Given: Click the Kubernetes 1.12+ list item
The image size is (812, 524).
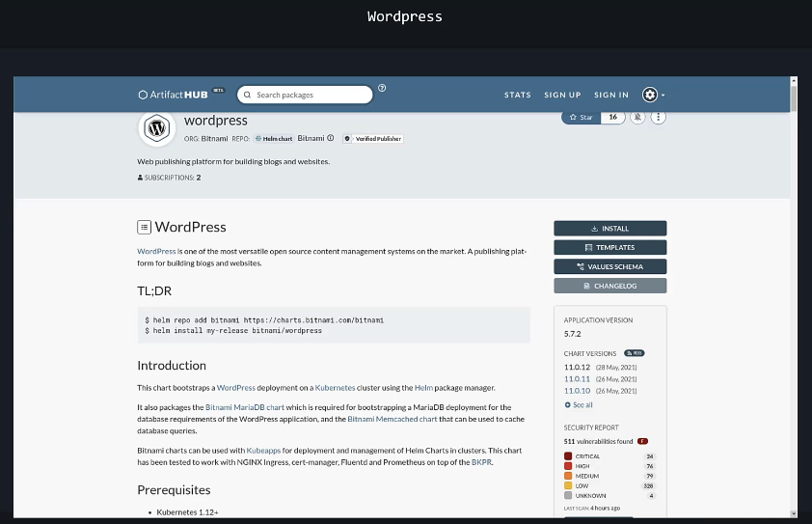Looking at the screenshot, I should [x=187, y=512].
